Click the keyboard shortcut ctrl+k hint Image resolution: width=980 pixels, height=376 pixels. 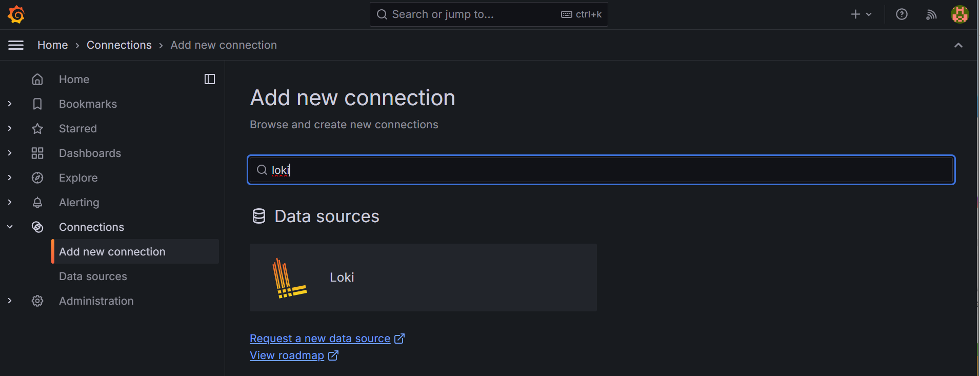[x=582, y=14]
